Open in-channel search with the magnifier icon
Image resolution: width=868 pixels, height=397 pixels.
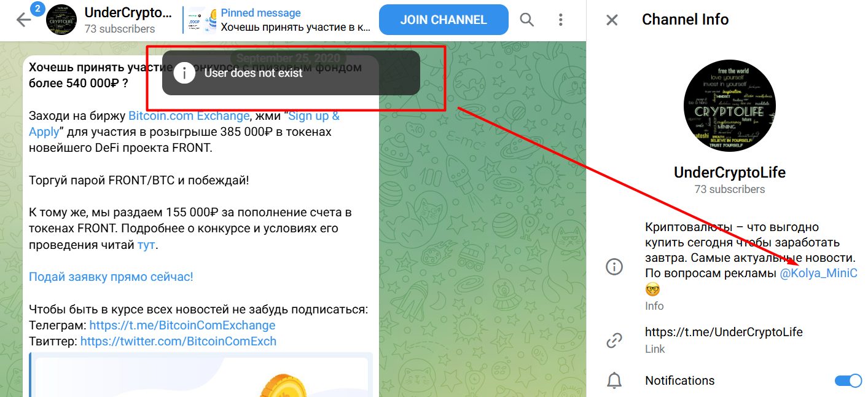point(526,19)
